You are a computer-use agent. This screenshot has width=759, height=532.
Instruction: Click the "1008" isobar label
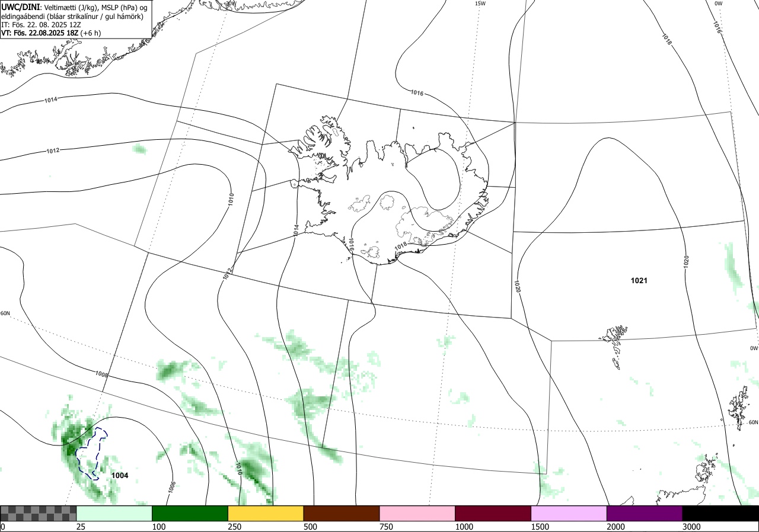click(101, 374)
